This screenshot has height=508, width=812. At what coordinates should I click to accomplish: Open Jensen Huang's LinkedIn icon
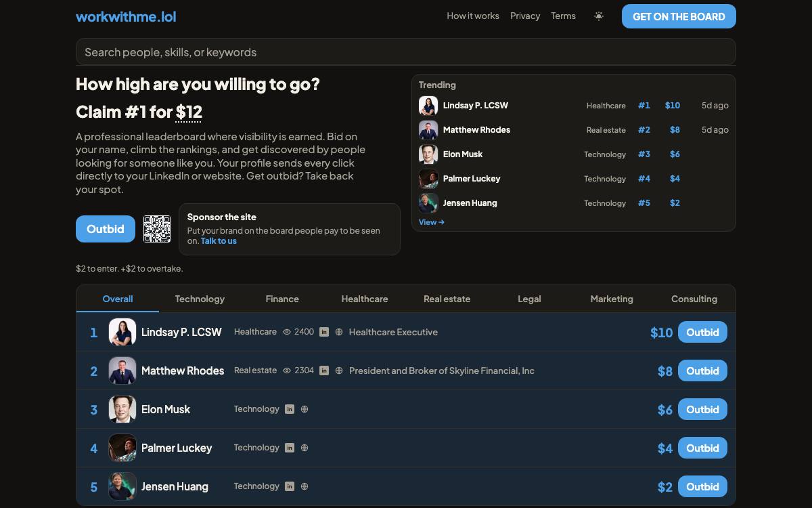click(x=290, y=486)
